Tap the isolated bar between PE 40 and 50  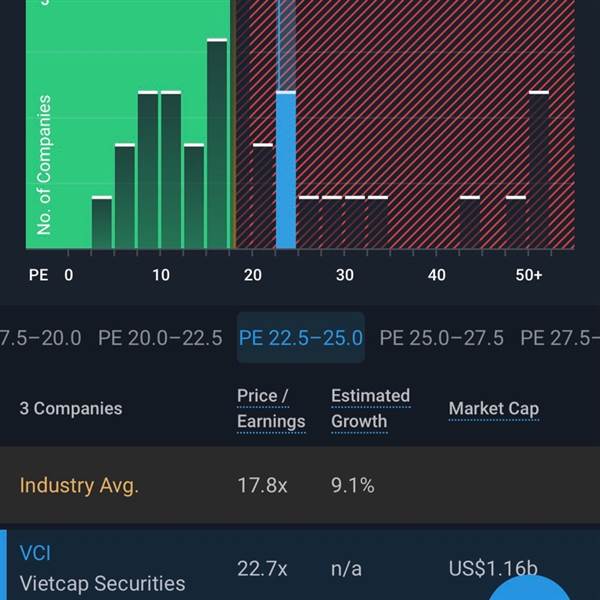tap(470, 223)
